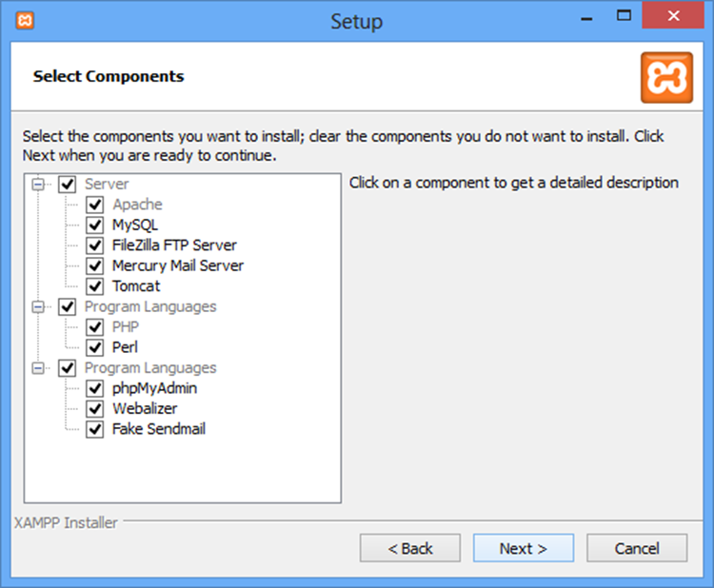Select the Apache component label
Image resolution: width=714 pixels, height=588 pixels.
137,205
